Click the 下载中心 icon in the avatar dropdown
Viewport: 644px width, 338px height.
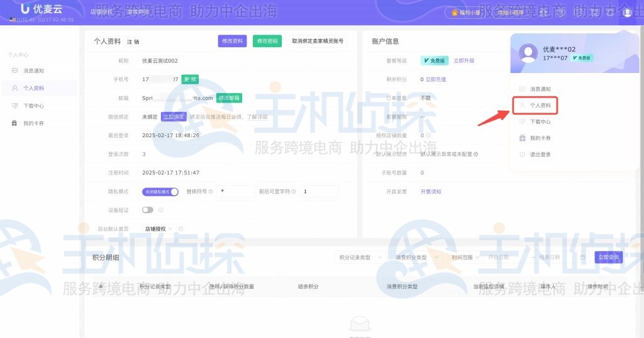click(x=523, y=121)
